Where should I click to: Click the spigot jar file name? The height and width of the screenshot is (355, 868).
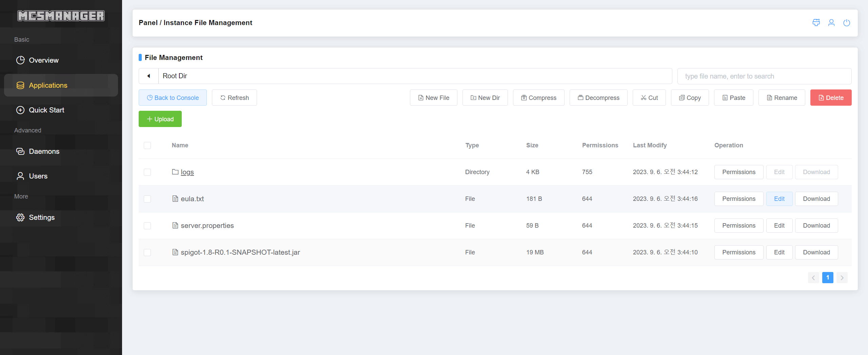click(x=240, y=252)
